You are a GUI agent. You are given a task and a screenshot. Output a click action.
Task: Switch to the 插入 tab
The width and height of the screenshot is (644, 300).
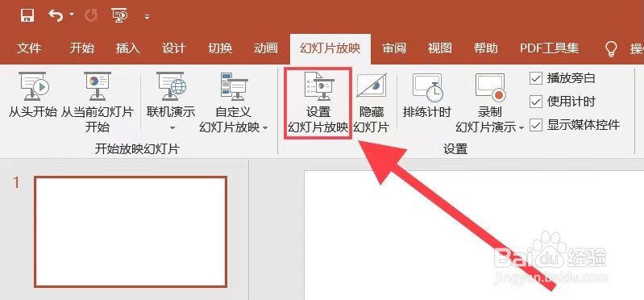[x=127, y=48]
